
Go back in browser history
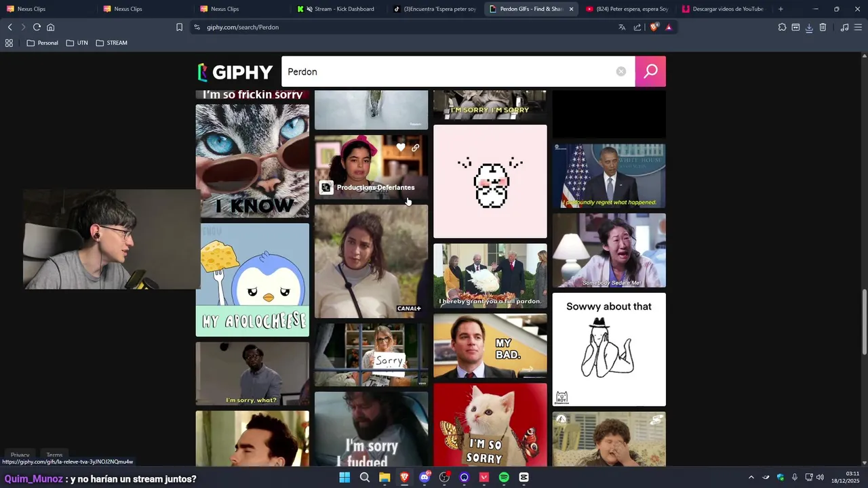[9, 27]
